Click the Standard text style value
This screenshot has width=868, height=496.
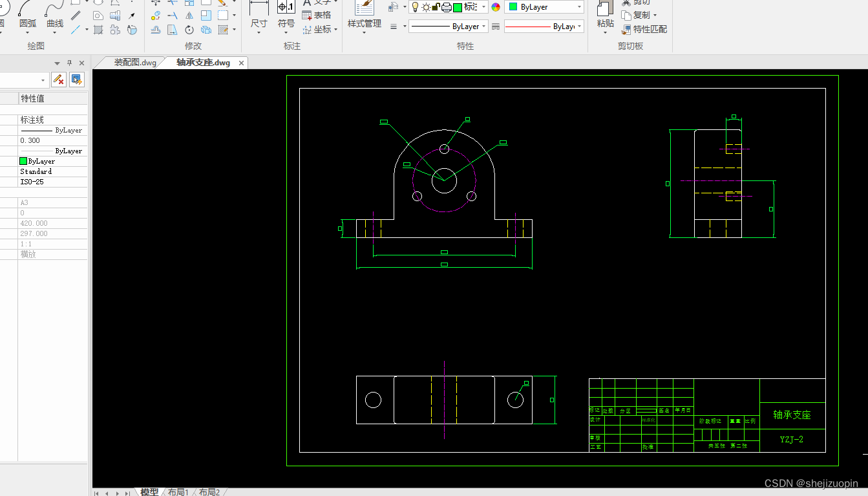pos(36,171)
